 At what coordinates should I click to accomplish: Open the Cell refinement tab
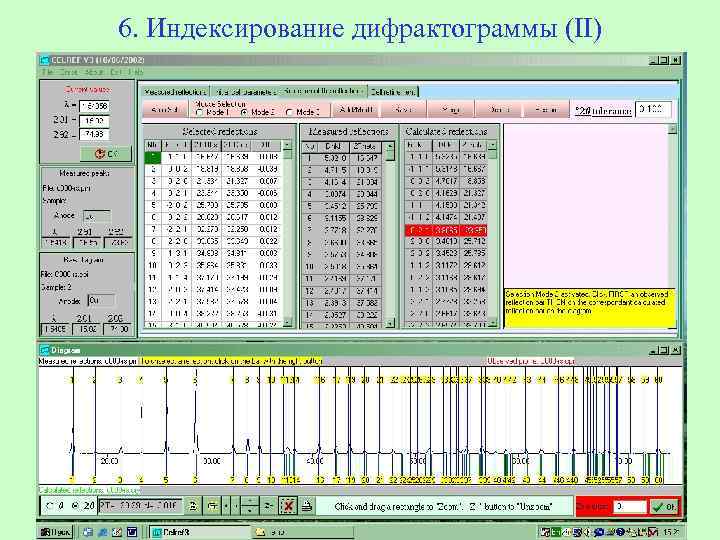point(393,92)
